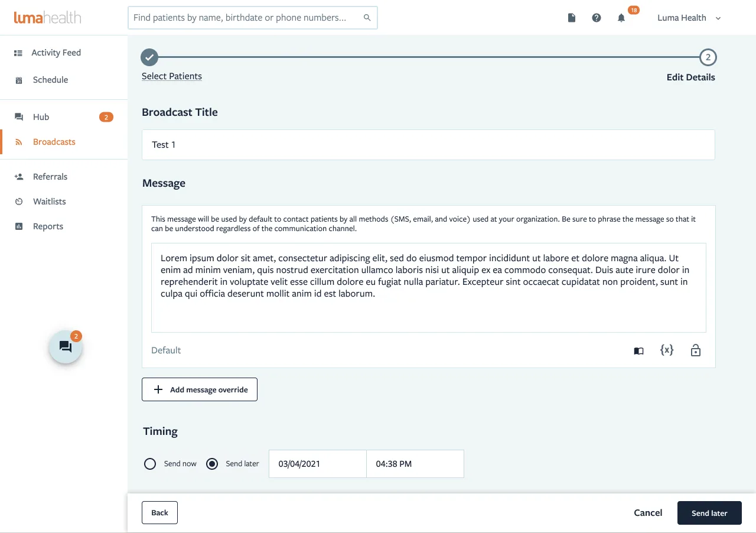Navigate to Referrals
756x533 pixels.
coord(50,177)
